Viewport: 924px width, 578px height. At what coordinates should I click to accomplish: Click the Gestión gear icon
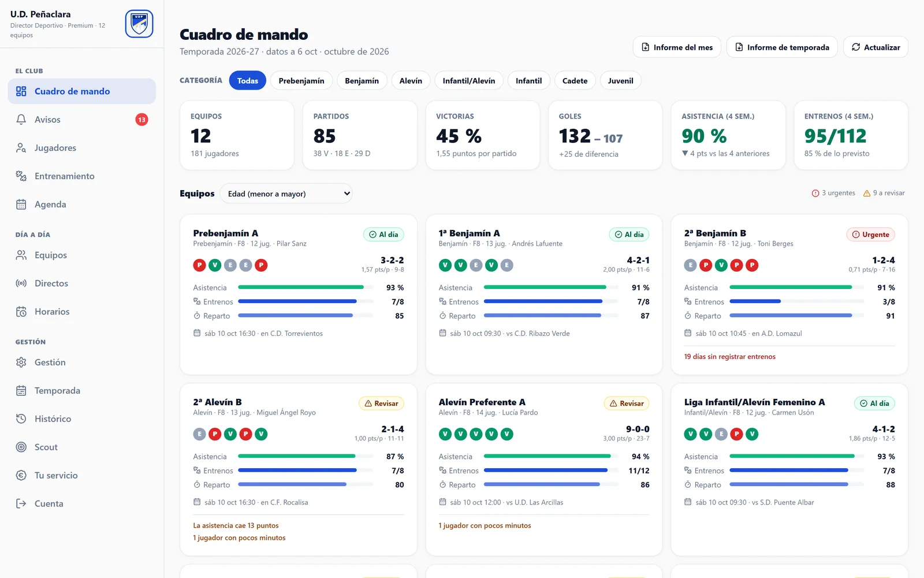point(21,362)
